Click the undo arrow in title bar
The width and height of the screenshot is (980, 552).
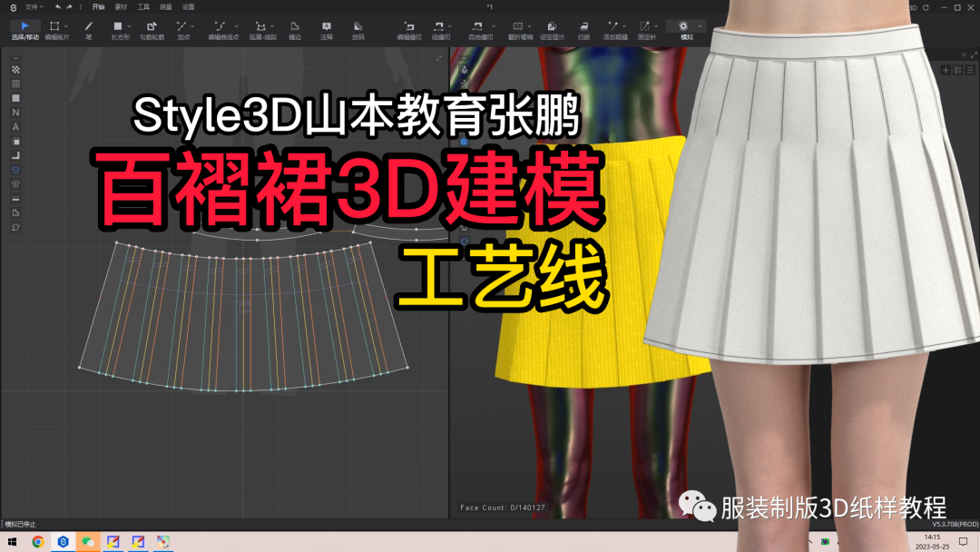[57, 7]
